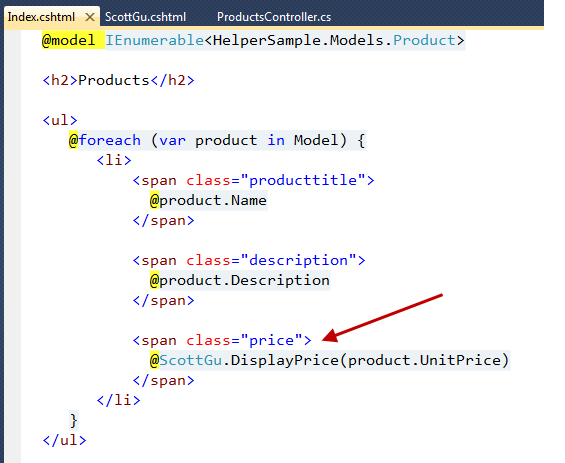Switch to the ScottGu.cshtml tab
The image size is (565, 463).
tap(145, 17)
